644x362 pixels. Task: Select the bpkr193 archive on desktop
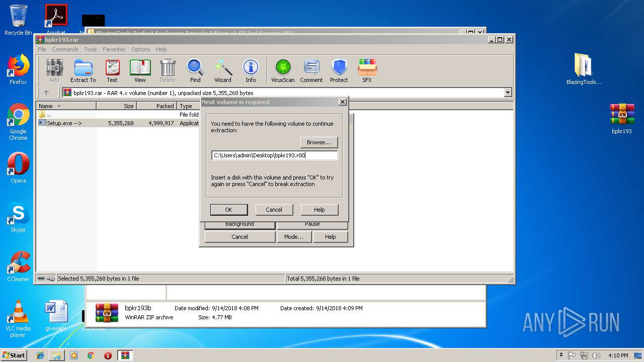point(622,119)
